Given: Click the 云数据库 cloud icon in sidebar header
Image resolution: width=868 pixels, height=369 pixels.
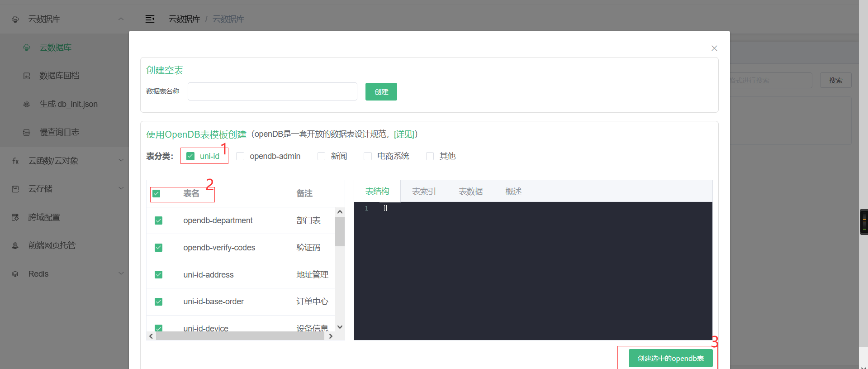Looking at the screenshot, I should point(15,19).
